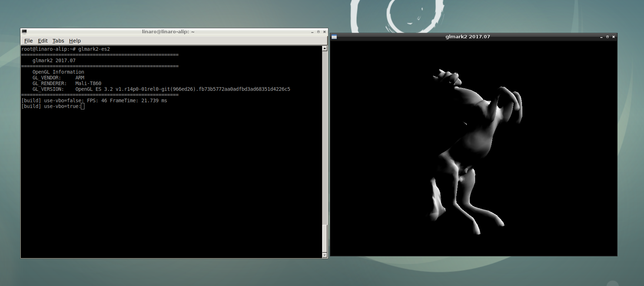Click the GL_VENDOR 'ARM' value

coord(80,78)
